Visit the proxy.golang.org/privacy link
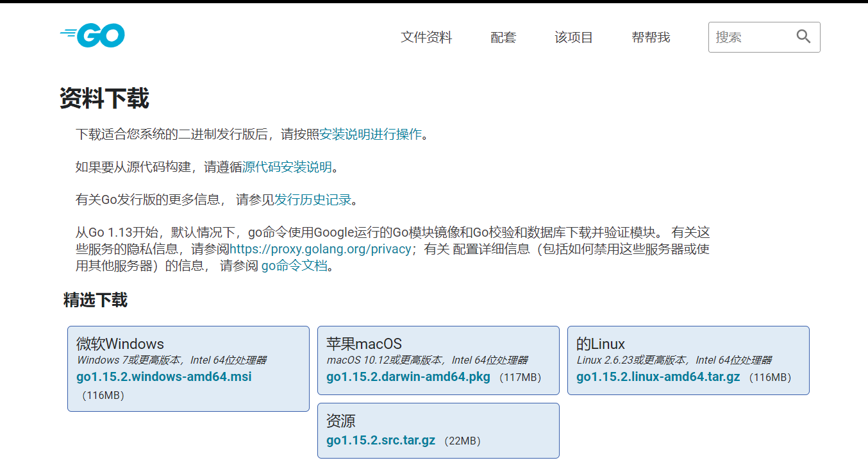 coord(320,249)
